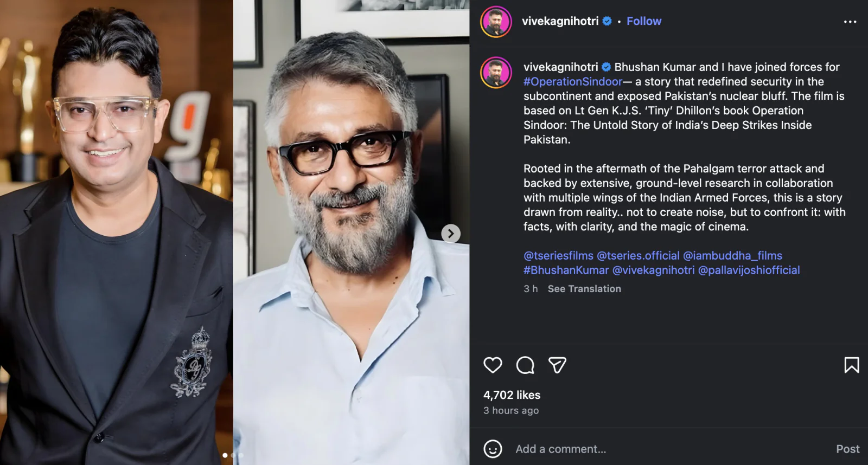Open the #OperationSindoor hashtag page
The width and height of the screenshot is (868, 465).
tap(572, 81)
